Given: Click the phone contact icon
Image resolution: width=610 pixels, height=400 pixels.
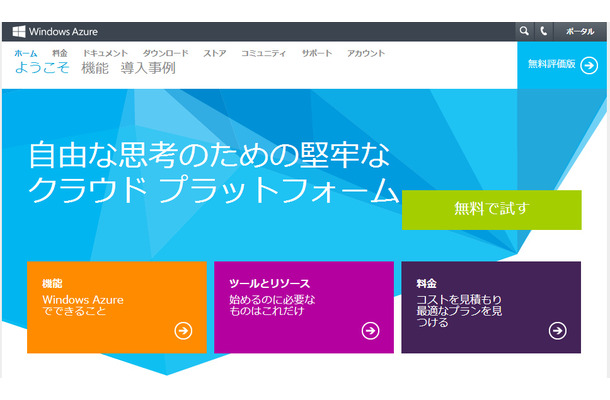Looking at the screenshot, I should click(543, 31).
